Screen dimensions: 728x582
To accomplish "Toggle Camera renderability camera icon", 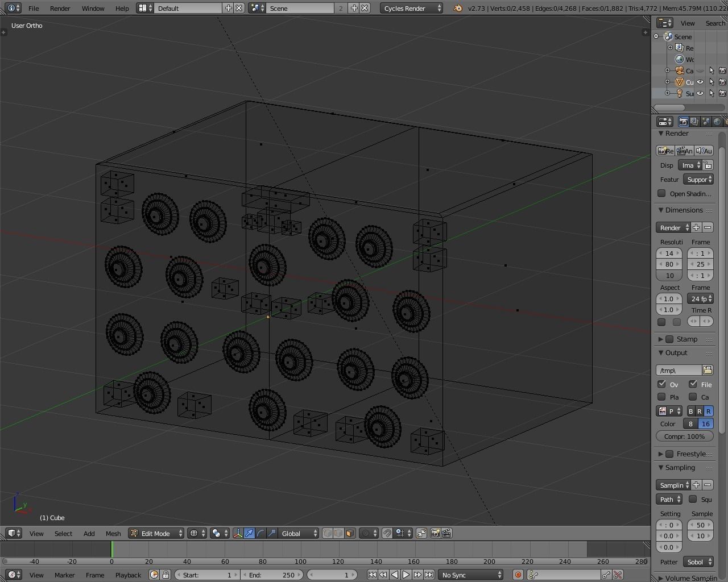I will (x=722, y=70).
